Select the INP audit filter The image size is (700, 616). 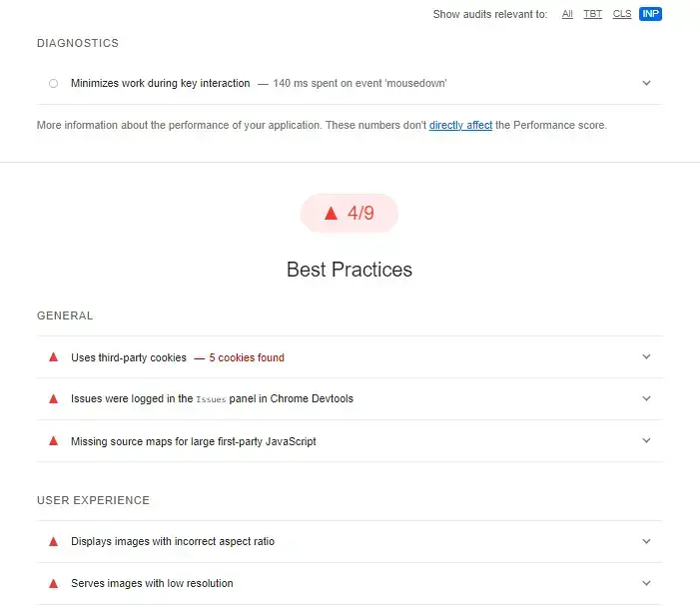tap(650, 14)
